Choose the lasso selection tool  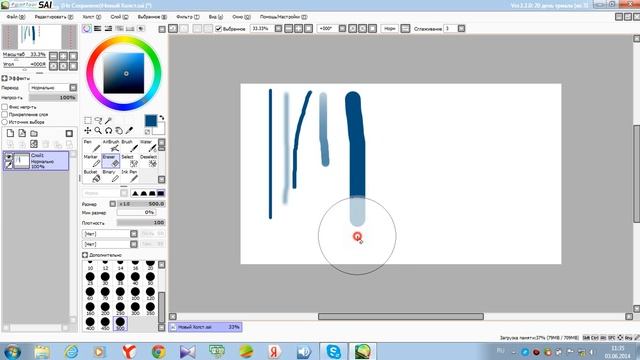(98, 120)
